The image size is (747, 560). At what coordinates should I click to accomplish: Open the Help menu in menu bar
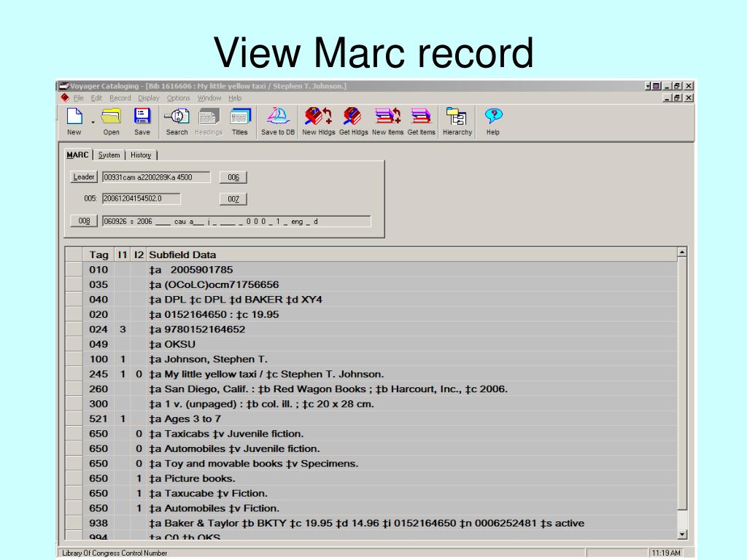[x=235, y=98]
